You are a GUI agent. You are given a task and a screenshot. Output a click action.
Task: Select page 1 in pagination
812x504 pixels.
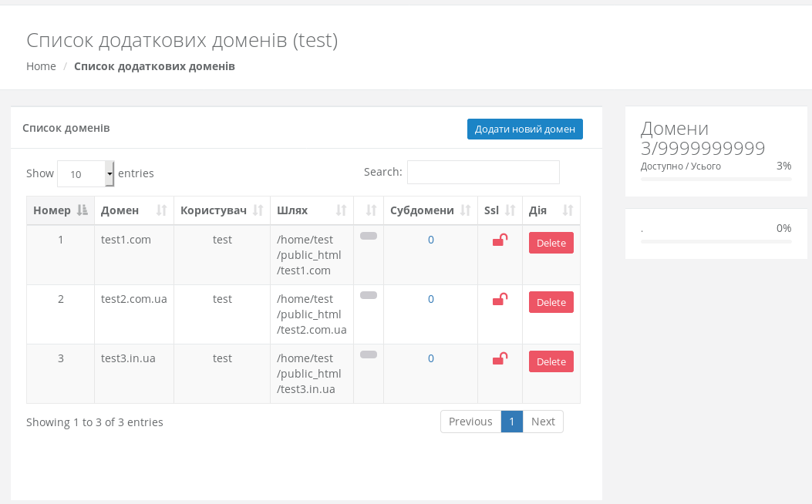512,422
